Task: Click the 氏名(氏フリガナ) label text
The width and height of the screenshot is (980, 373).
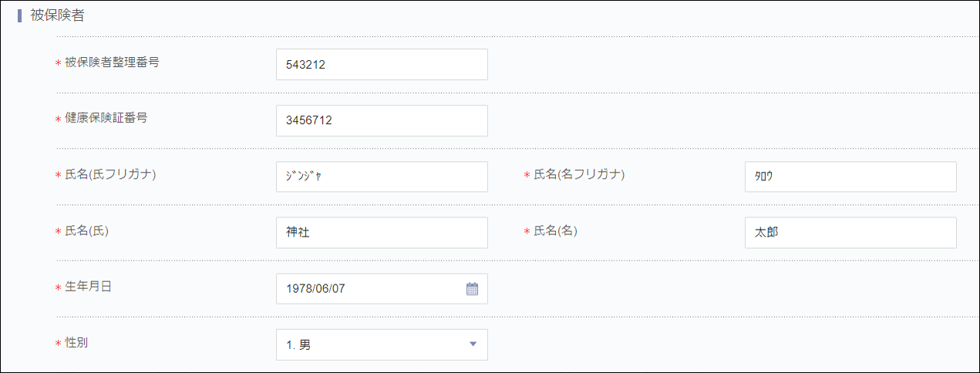Action: [110, 174]
